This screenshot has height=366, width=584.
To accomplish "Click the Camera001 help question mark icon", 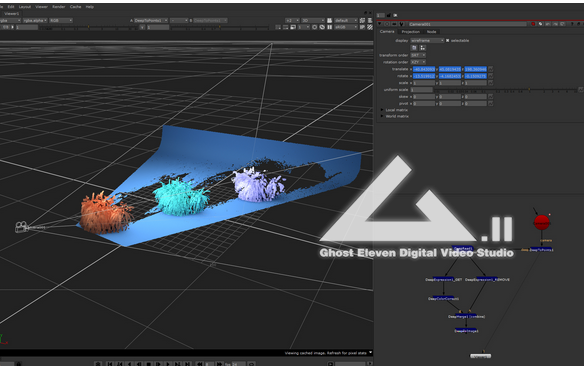I will coord(572,24).
